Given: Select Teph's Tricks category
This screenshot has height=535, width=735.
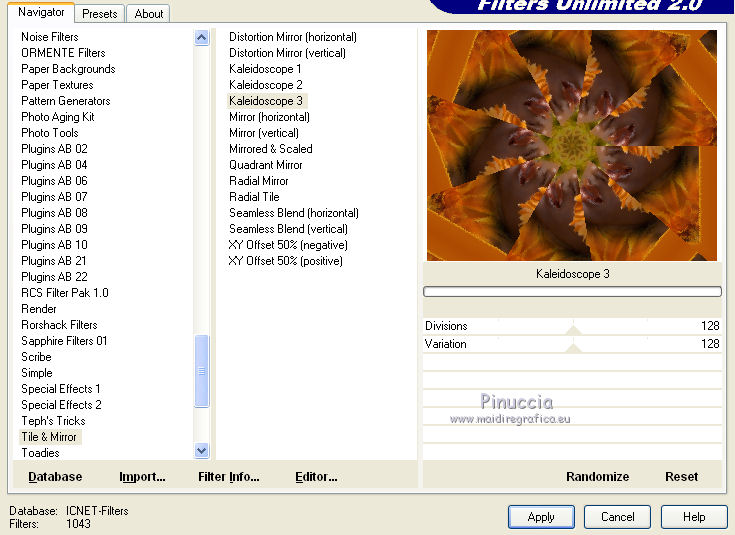Looking at the screenshot, I should point(53,421).
